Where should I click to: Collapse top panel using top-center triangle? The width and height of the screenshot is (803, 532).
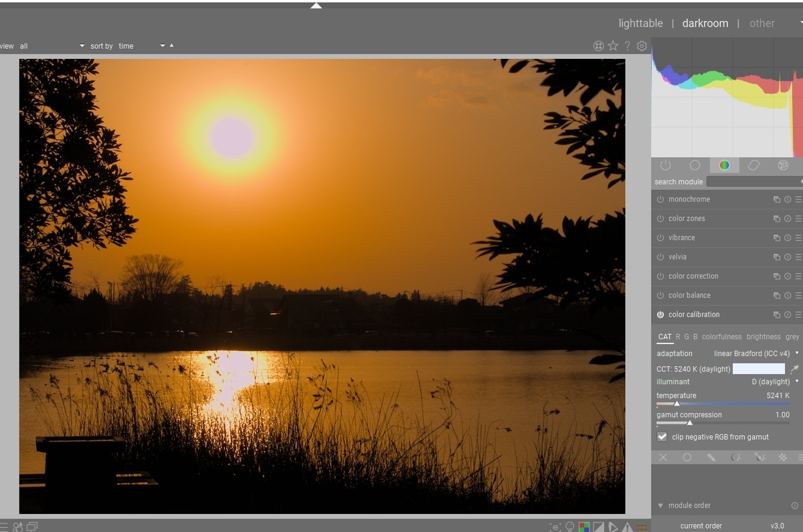(x=317, y=5)
